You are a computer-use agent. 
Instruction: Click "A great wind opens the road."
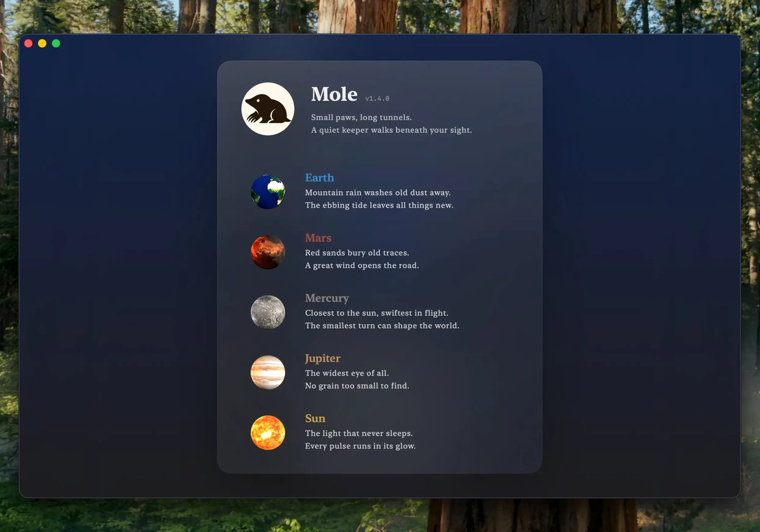pyautogui.click(x=362, y=265)
